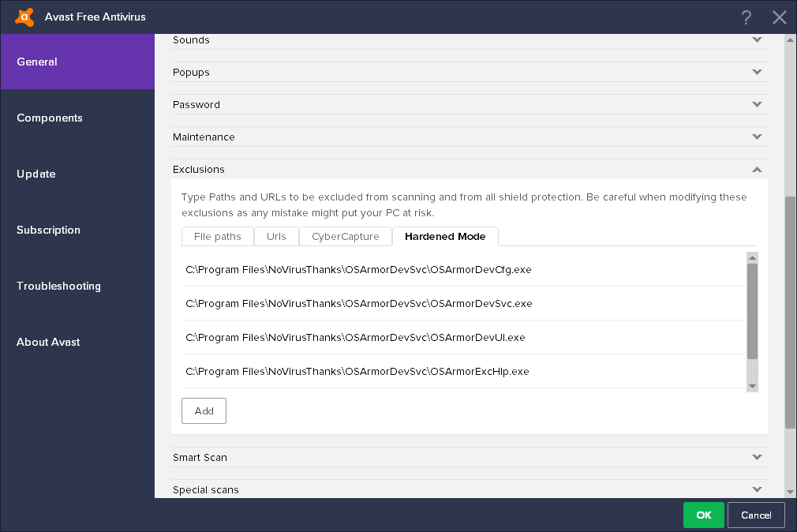The height and width of the screenshot is (532, 797).
Task: Click the main settings scrollbar thumb
Action: click(x=790, y=312)
